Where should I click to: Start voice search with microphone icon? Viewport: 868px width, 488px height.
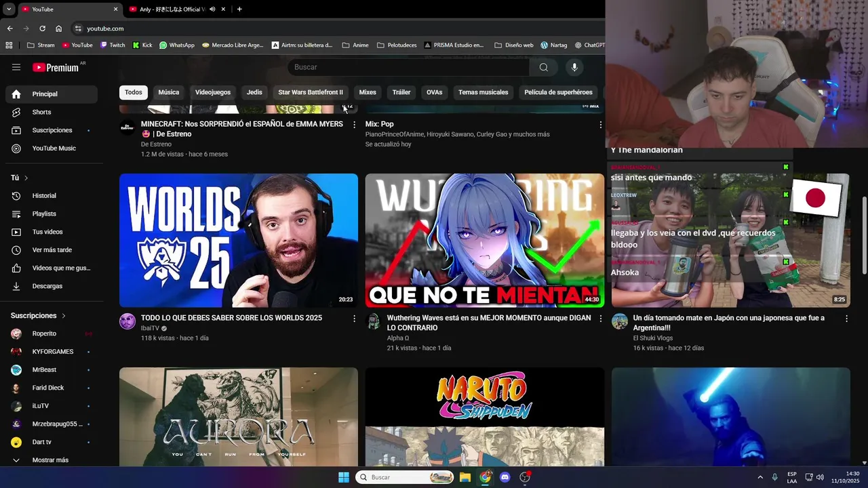pos(574,67)
